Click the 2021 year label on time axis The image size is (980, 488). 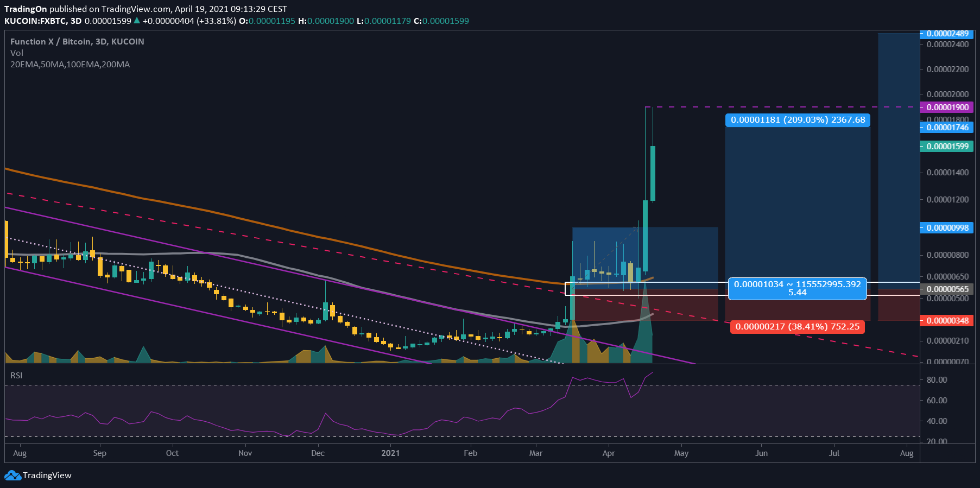coord(390,453)
